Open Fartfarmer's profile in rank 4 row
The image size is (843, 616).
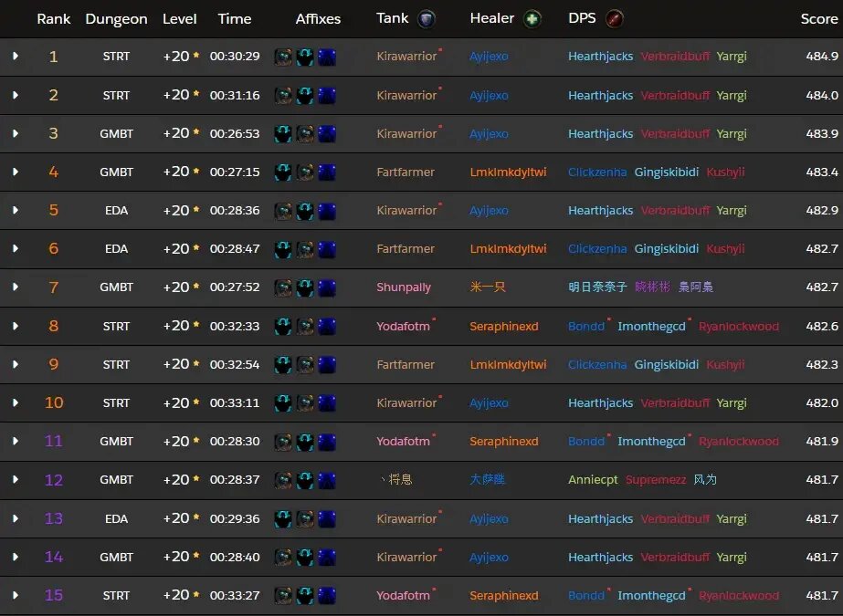pos(406,172)
